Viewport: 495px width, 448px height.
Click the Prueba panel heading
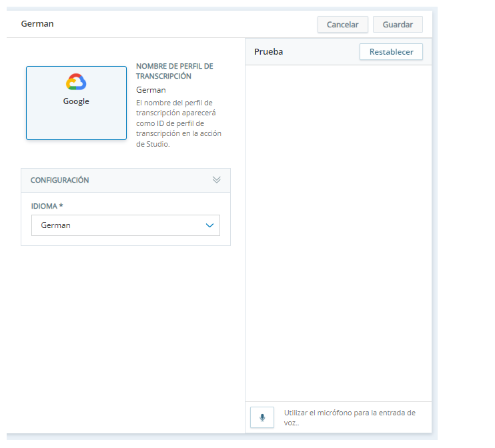[x=268, y=51]
